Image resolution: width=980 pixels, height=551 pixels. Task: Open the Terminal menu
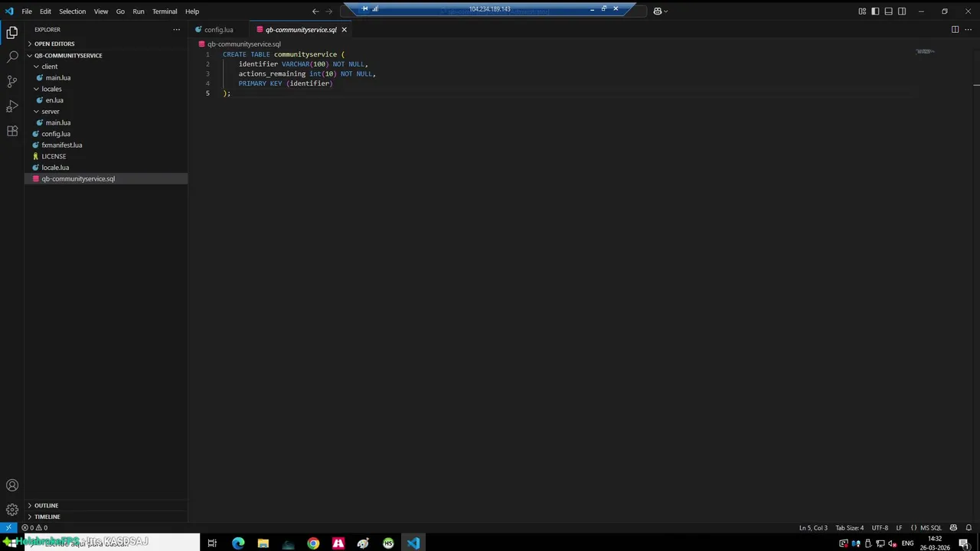tap(165, 11)
